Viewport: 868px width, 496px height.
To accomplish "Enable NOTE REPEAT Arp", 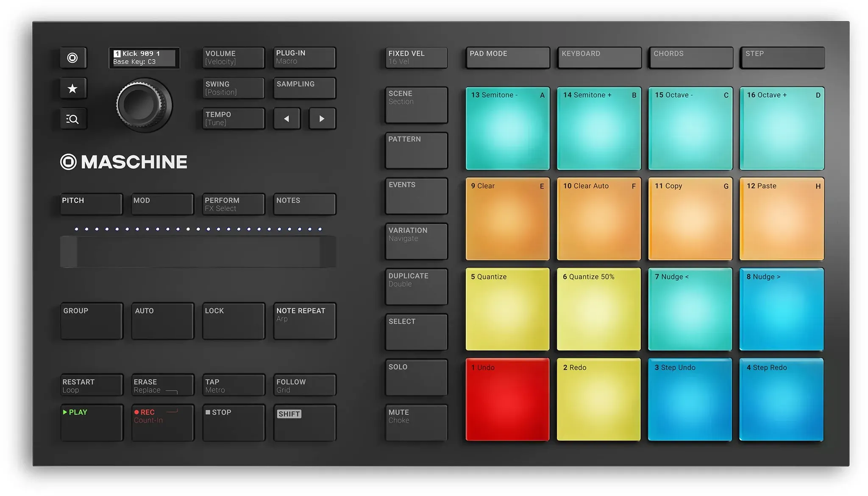I will 305,321.
